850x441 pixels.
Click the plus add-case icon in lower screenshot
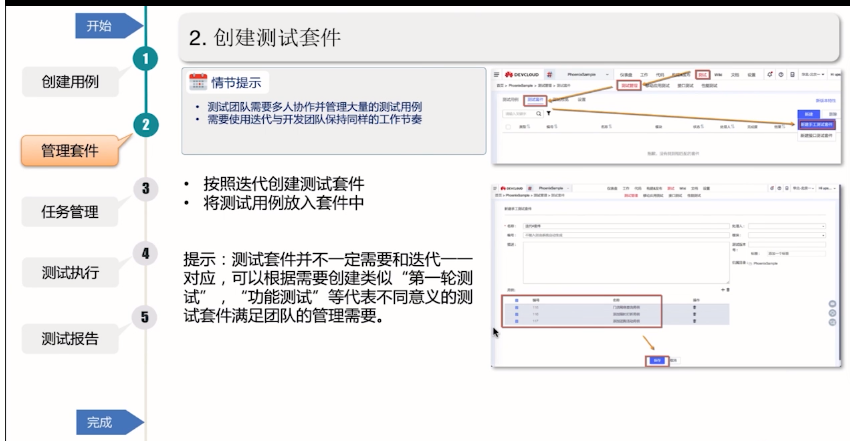[723, 290]
